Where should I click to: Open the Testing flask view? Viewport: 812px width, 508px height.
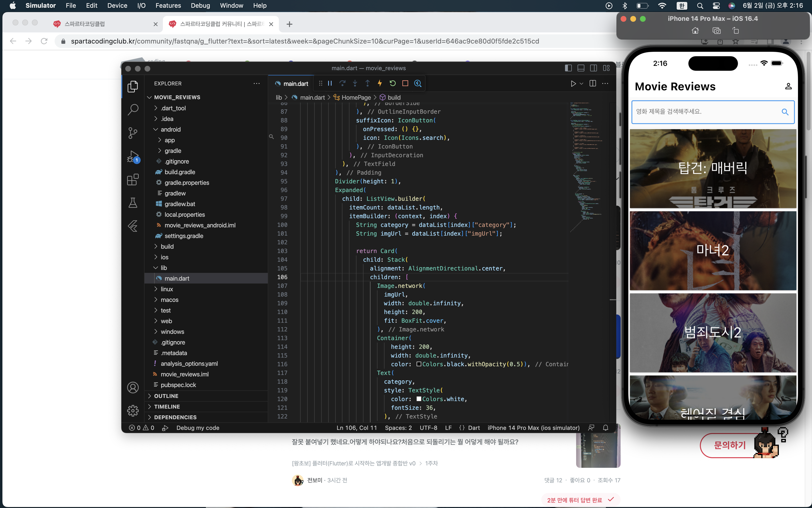tap(133, 203)
